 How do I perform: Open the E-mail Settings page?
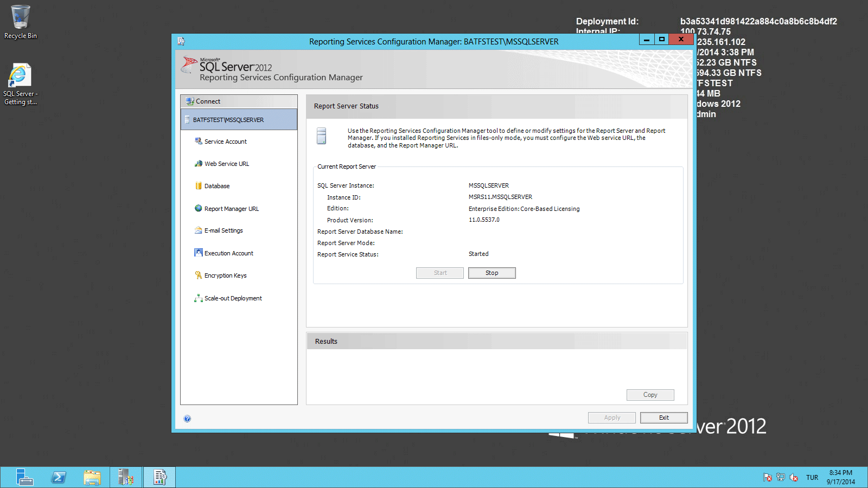(223, 230)
